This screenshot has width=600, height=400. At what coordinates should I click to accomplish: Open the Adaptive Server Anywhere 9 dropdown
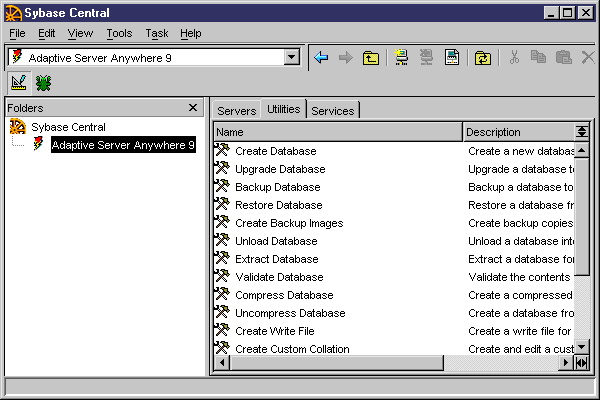[x=292, y=58]
